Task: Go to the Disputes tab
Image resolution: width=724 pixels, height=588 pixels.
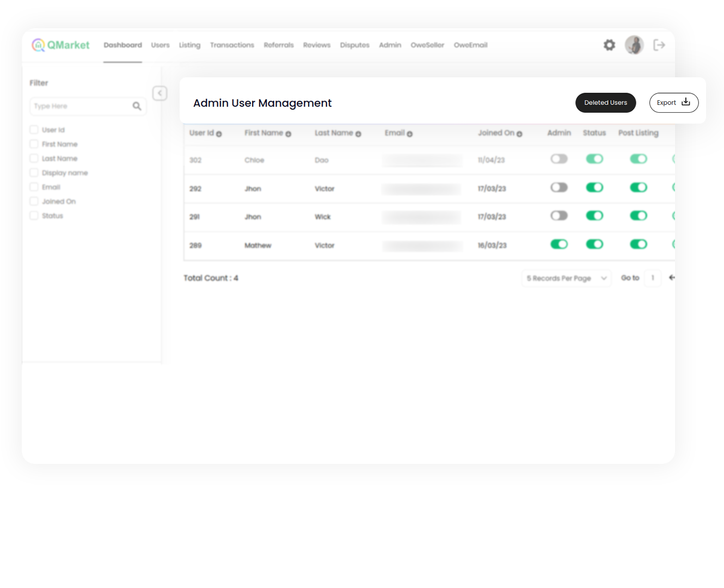Action: click(354, 45)
